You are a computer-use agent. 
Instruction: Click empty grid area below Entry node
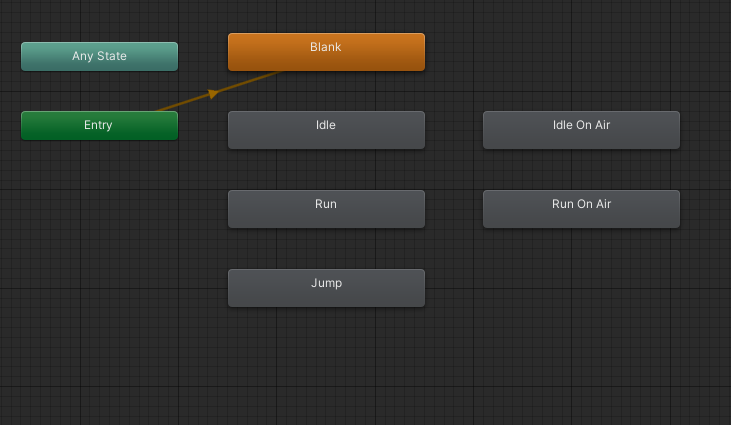tap(99, 220)
